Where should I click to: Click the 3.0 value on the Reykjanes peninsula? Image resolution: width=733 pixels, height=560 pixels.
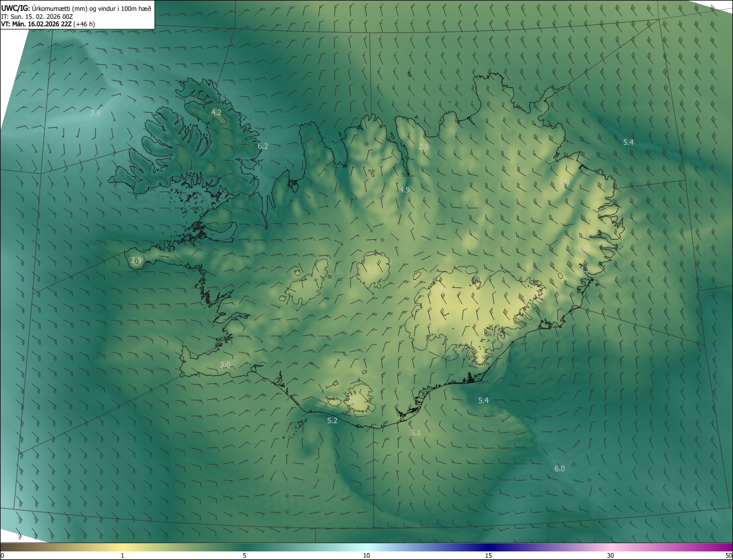[x=225, y=365]
